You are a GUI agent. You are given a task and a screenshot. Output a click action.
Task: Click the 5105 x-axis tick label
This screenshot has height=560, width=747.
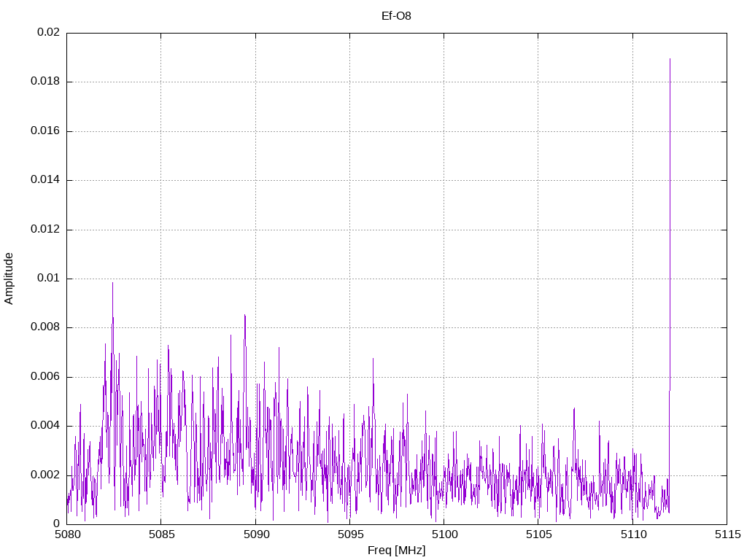click(x=538, y=534)
